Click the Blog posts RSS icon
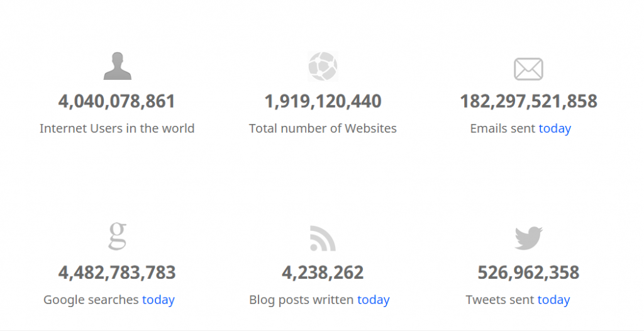This screenshot has width=644, height=331. click(x=323, y=238)
